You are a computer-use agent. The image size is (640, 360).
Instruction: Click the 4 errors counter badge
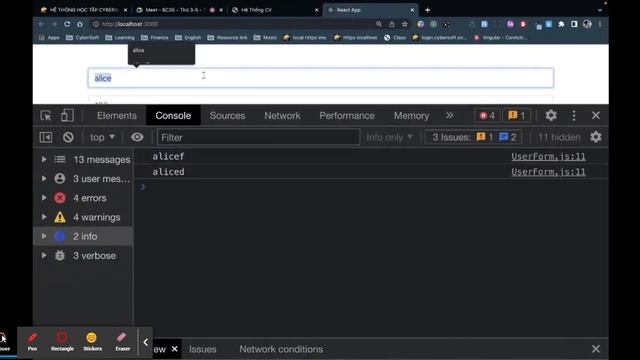pos(487,116)
